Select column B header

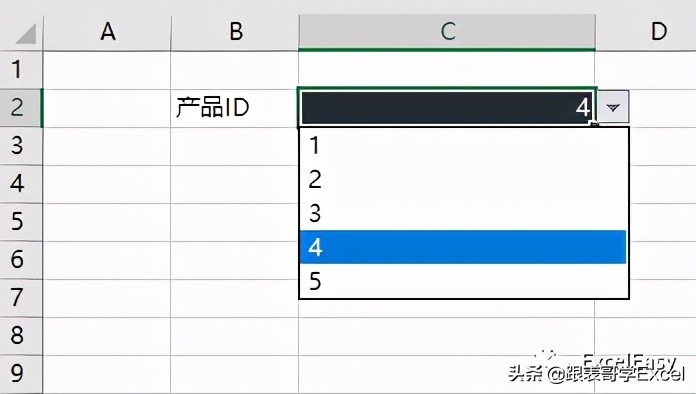pyautogui.click(x=235, y=32)
